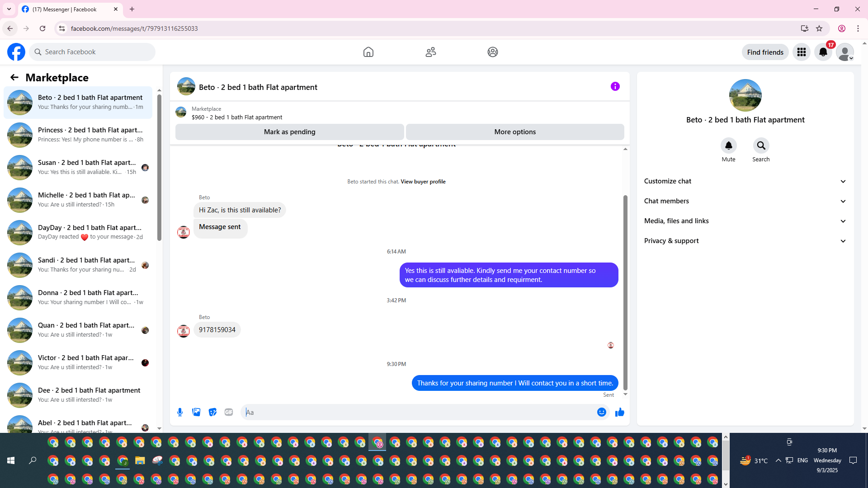The height and width of the screenshot is (488, 868).
Task: Open the Facebook logo home link
Action: [x=16, y=52]
